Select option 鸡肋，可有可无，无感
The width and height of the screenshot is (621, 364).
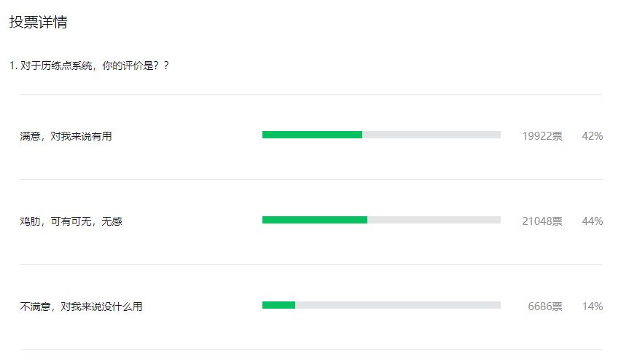click(x=71, y=221)
